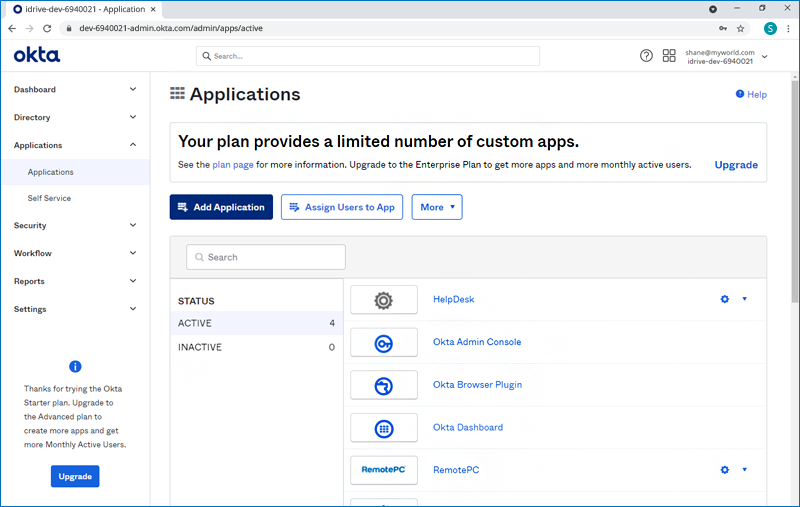The height and width of the screenshot is (507, 800).
Task: Click the HelpDesk application gear icon
Action: point(383,300)
